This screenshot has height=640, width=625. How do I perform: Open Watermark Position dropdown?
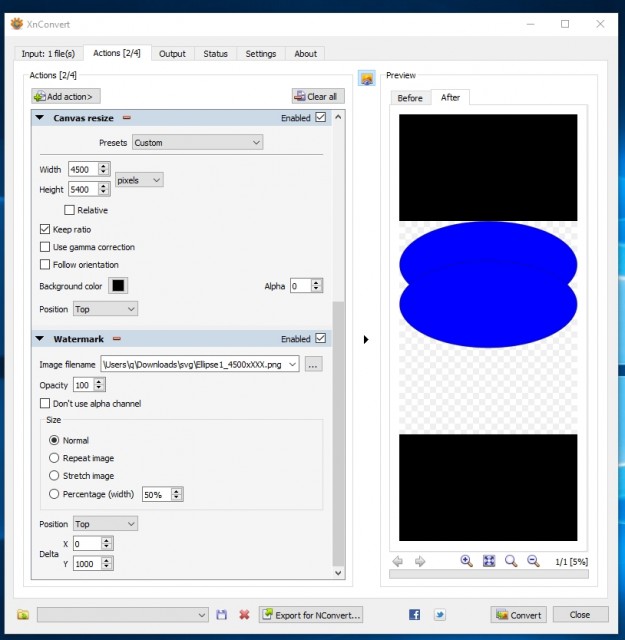coord(105,524)
